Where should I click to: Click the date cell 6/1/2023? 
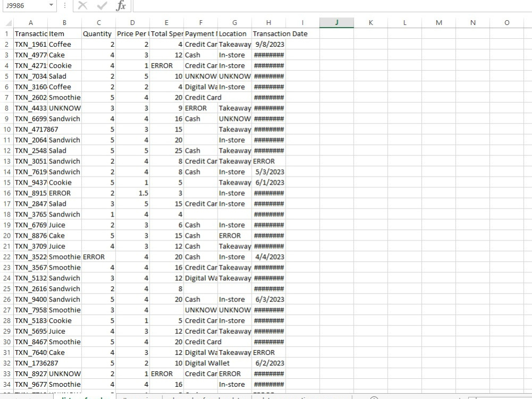click(x=268, y=182)
